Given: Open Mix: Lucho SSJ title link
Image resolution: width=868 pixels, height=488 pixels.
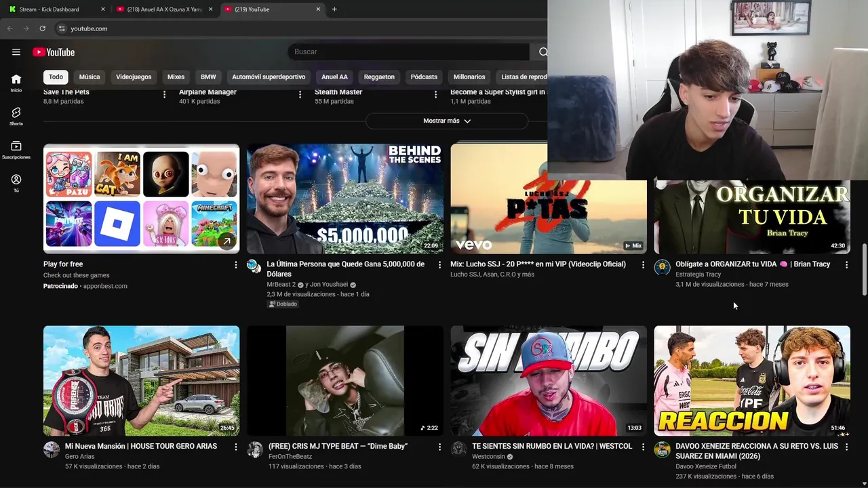Looking at the screenshot, I should coord(538,264).
